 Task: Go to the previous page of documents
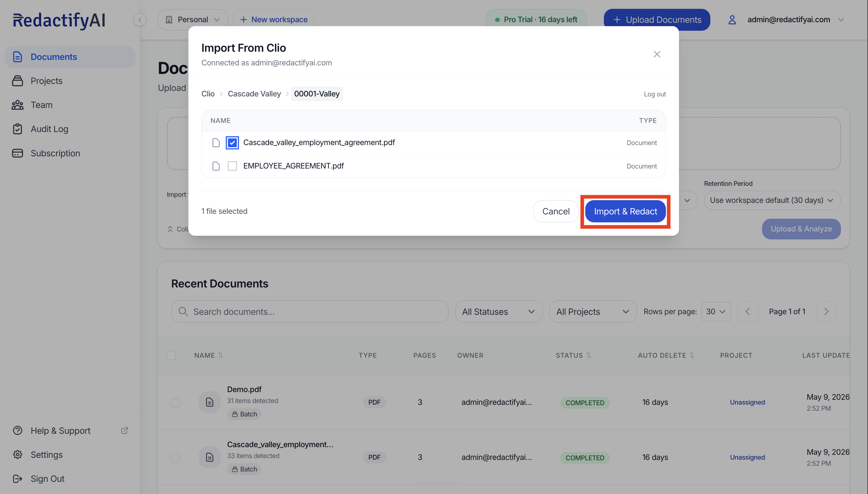tap(748, 311)
